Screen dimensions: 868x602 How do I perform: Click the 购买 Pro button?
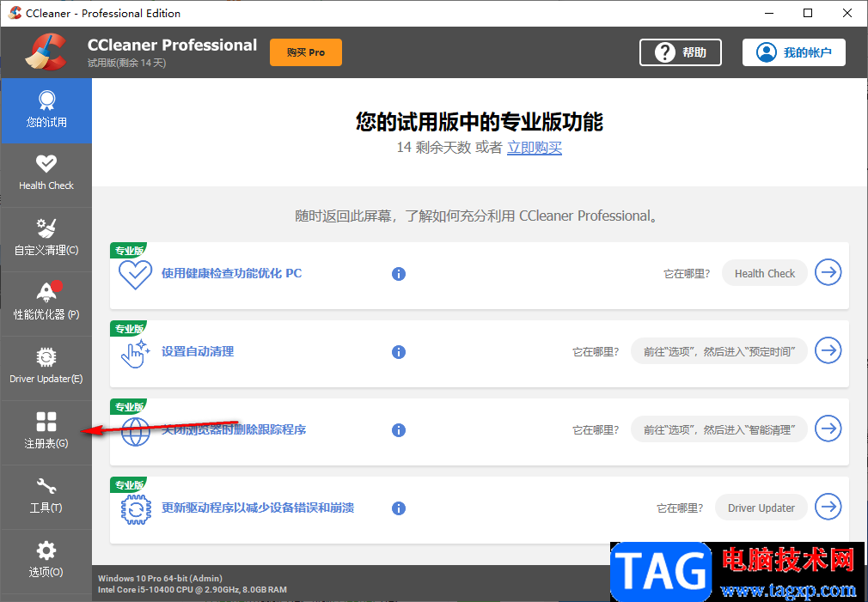(x=305, y=52)
